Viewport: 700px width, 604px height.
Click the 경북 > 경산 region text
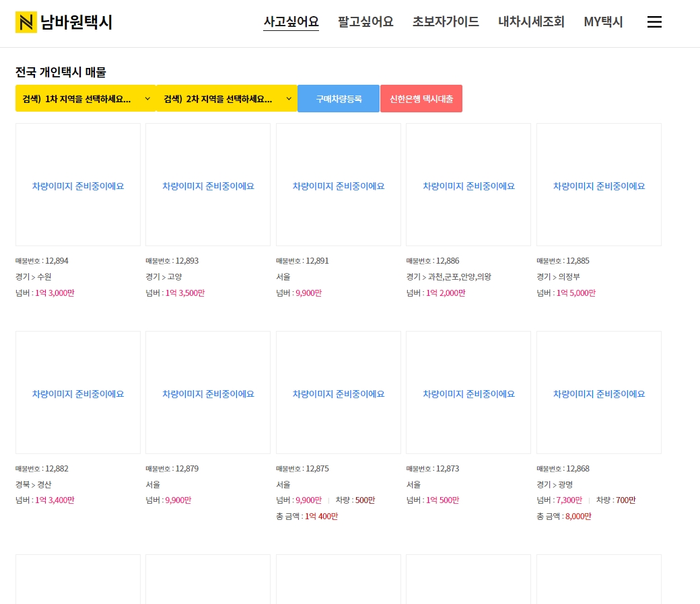pos(34,484)
